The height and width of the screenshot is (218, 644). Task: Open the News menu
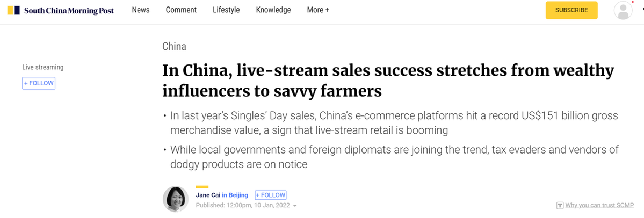coord(141,10)
